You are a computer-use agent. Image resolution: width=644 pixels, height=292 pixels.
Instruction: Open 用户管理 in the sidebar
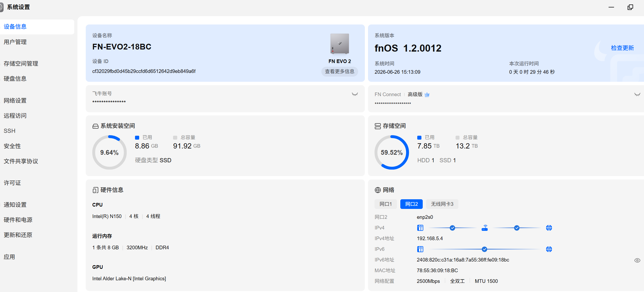(15, 42)
